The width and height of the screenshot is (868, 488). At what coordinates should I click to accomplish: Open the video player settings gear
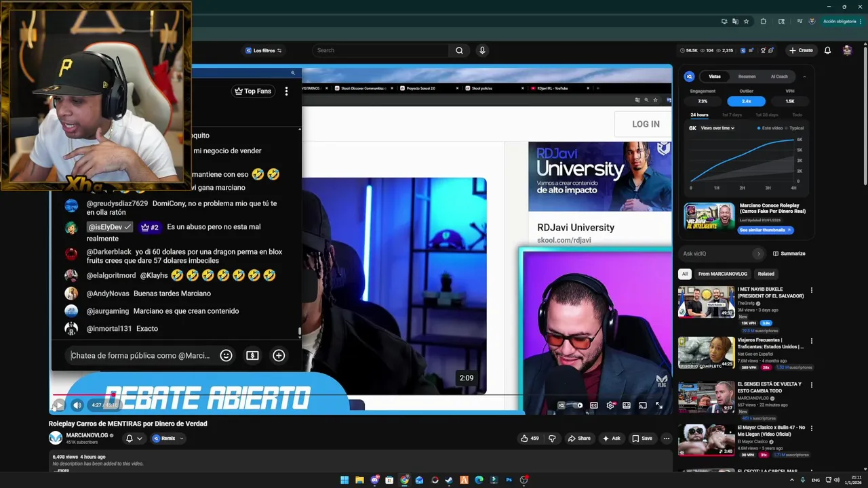pyautogui.click(x=610, y=405)
